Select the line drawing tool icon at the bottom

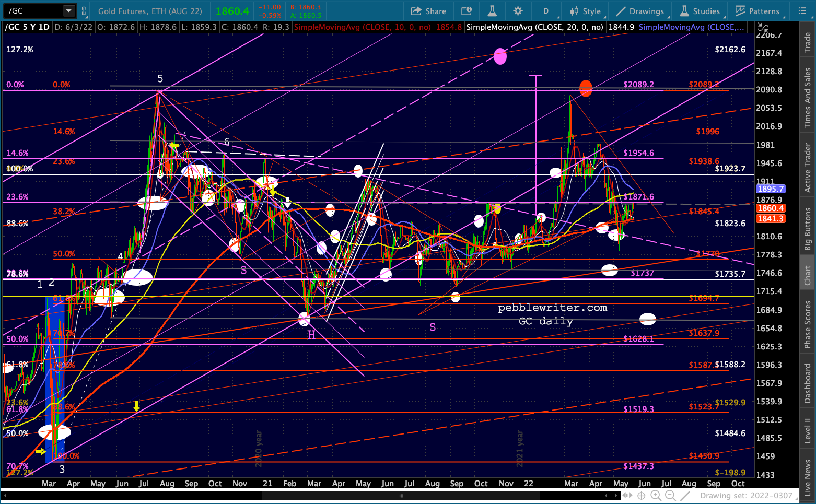pos(685,496)
